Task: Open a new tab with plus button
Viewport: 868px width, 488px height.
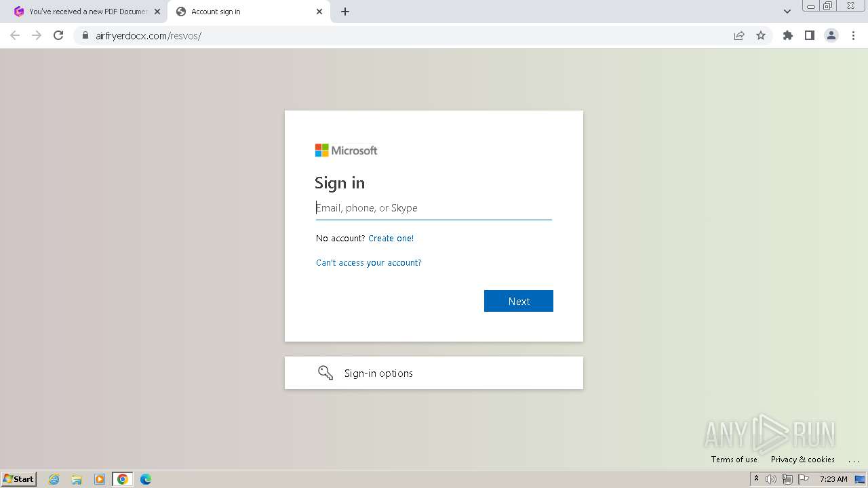Action: (345, 12)
